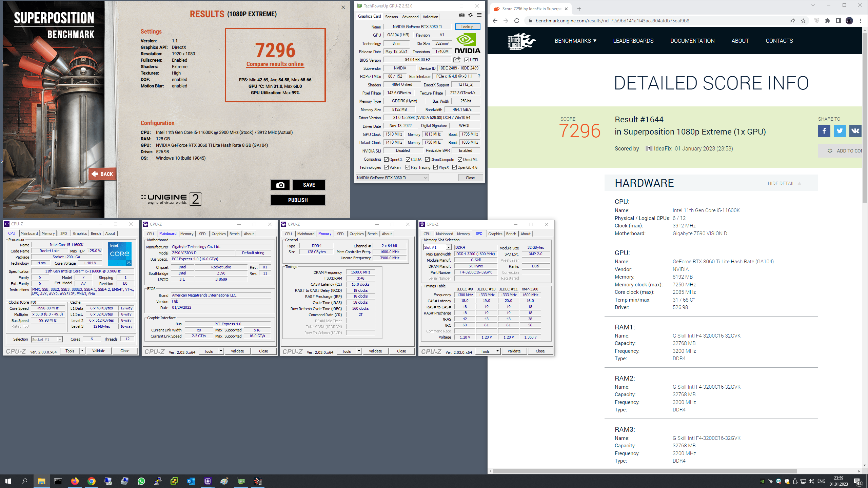Toggle UEFI checkbox in GPU-Z

467,60
